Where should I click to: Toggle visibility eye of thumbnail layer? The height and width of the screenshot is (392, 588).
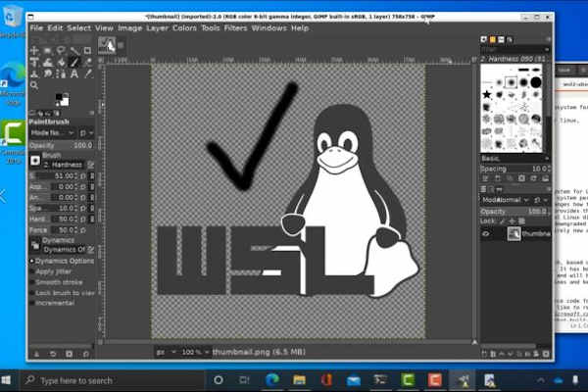(x=486, y=233)
